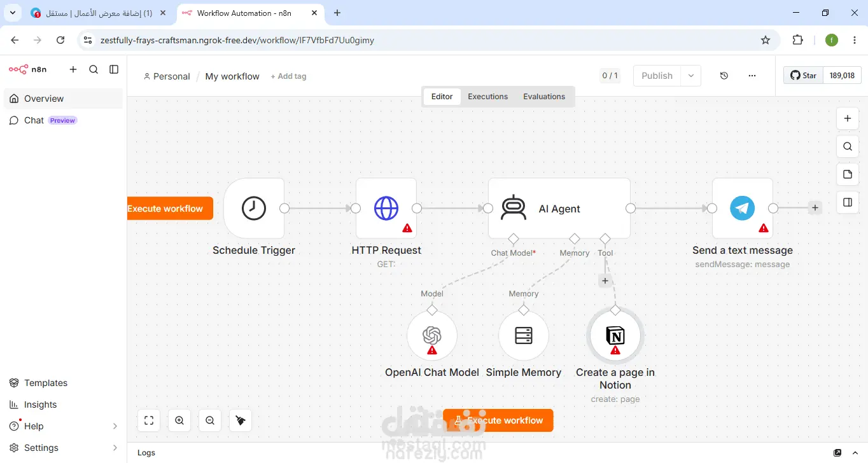
Task: Go to Insights in sidebar
Action: [63, 404]
